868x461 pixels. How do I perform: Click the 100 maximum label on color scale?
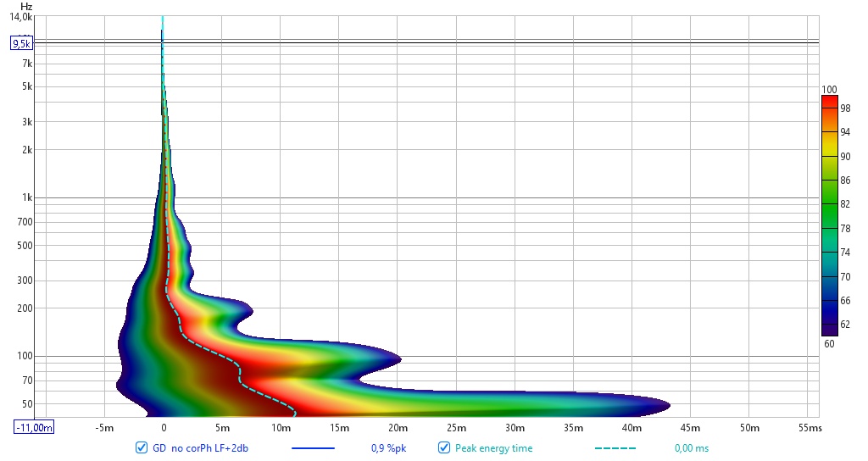click(829, 90)
